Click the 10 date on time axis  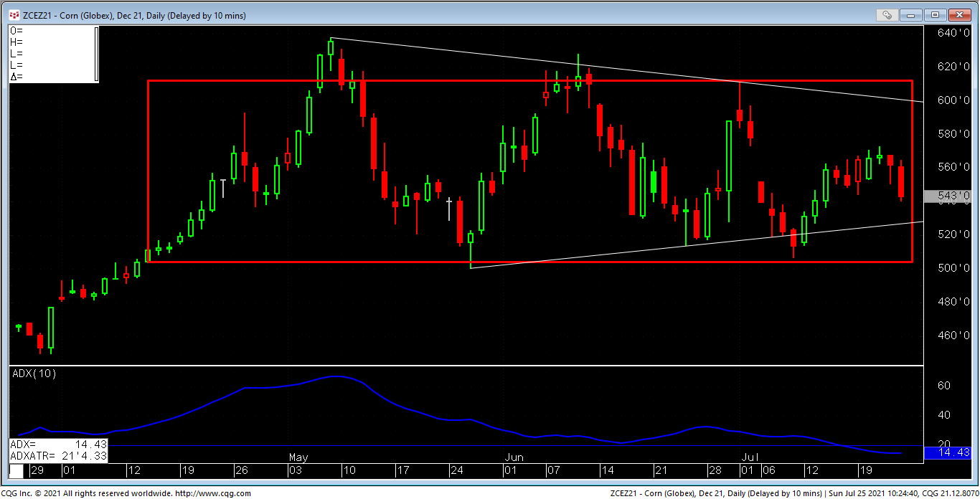pyautogui.click(x=349, y=471)
